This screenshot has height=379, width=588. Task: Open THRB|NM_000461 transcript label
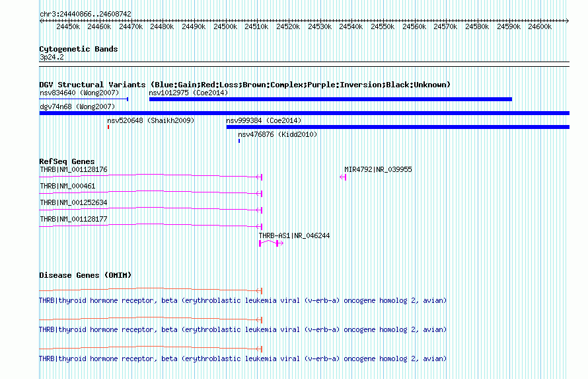[x=67, y=186]
